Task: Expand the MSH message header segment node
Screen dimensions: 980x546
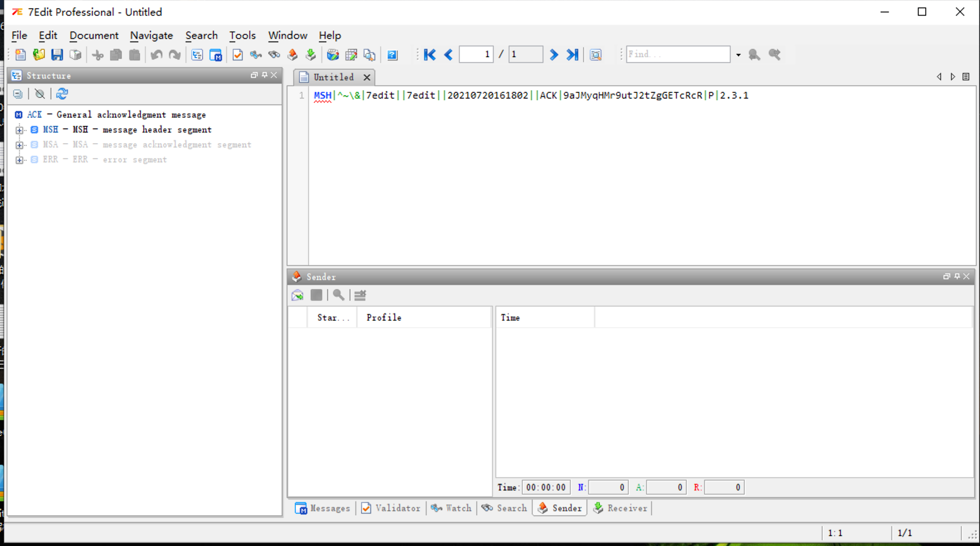Action: pyautogui.click(x=19, y=130)
